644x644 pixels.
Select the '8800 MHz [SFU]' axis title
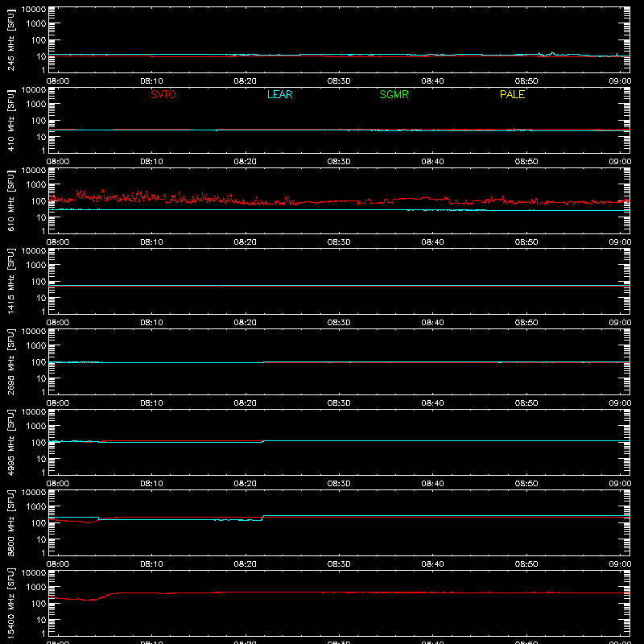[x=10, y=522]
